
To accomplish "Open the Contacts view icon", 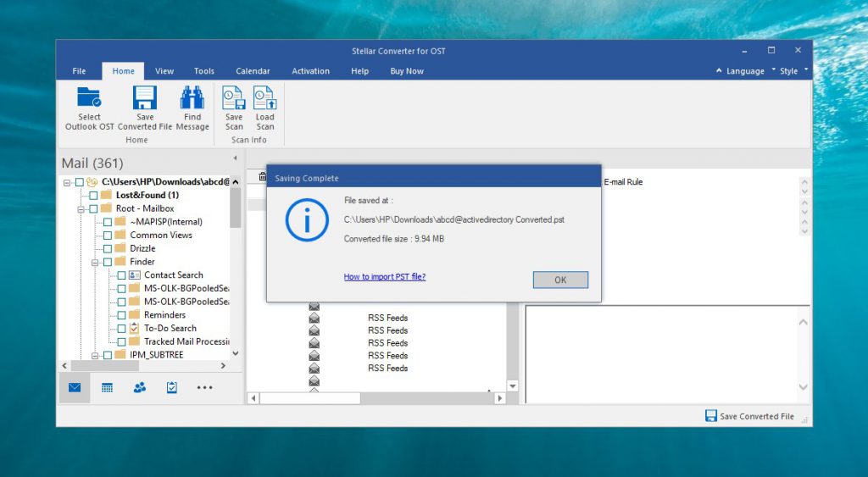I will coord(140,387).
